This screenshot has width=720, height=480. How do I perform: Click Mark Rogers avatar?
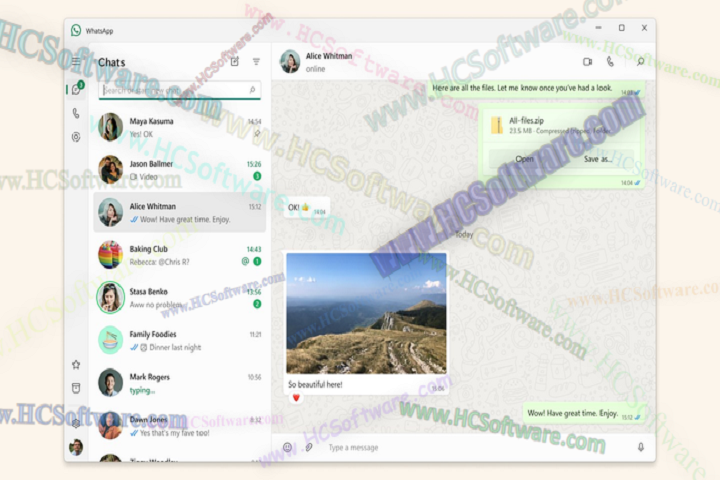click(x=110, y=383)
